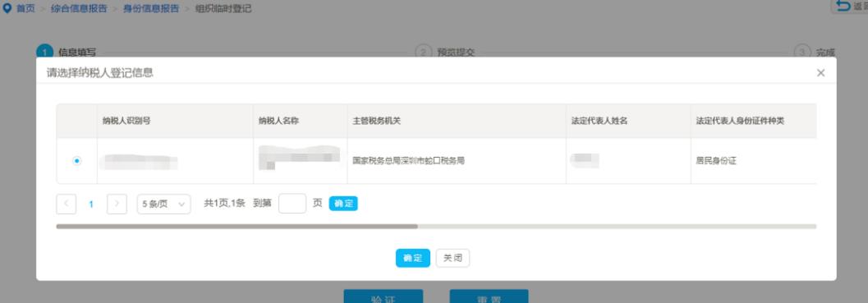
Task: Click the 重置 button behind the dialog
Action: click(489, 296)
